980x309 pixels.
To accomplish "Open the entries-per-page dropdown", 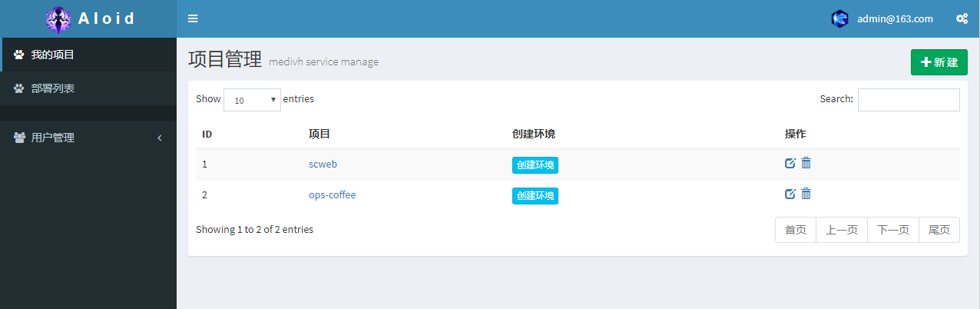I will click(x=252, y=100).
